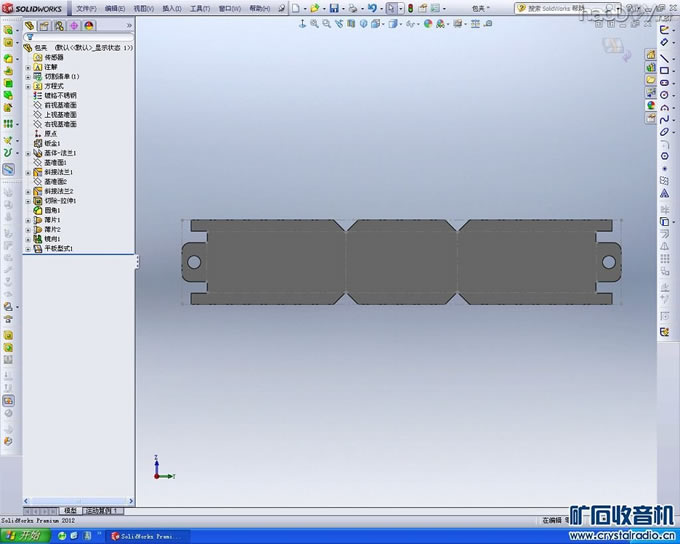
Task: Click the Undo arrow icon
Action: coord(371,8)
